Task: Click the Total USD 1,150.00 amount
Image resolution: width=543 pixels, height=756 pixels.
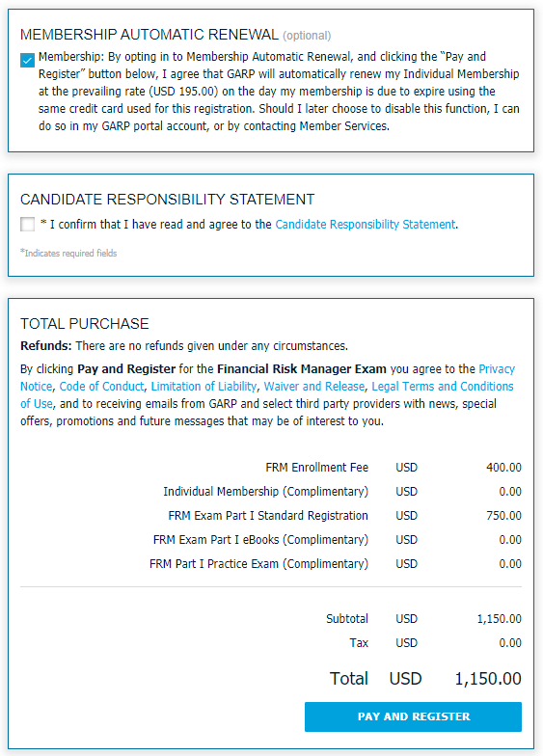Action: tap(488, 679)
